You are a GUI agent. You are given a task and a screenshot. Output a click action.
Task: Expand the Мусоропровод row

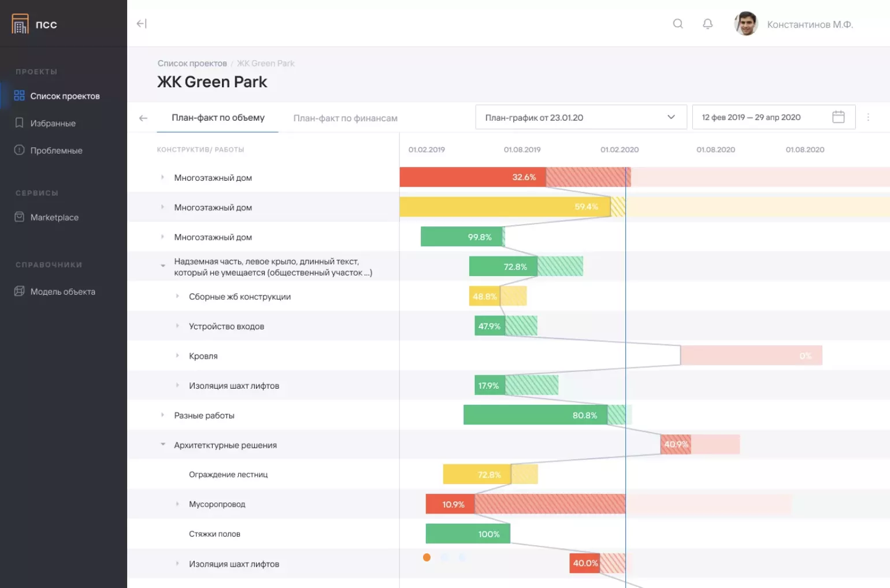177,504
